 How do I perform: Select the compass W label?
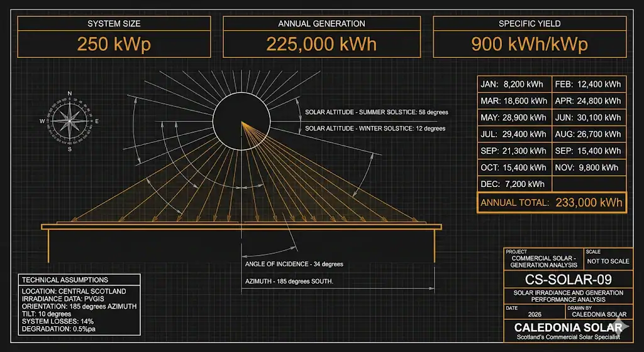pos(42,122)
